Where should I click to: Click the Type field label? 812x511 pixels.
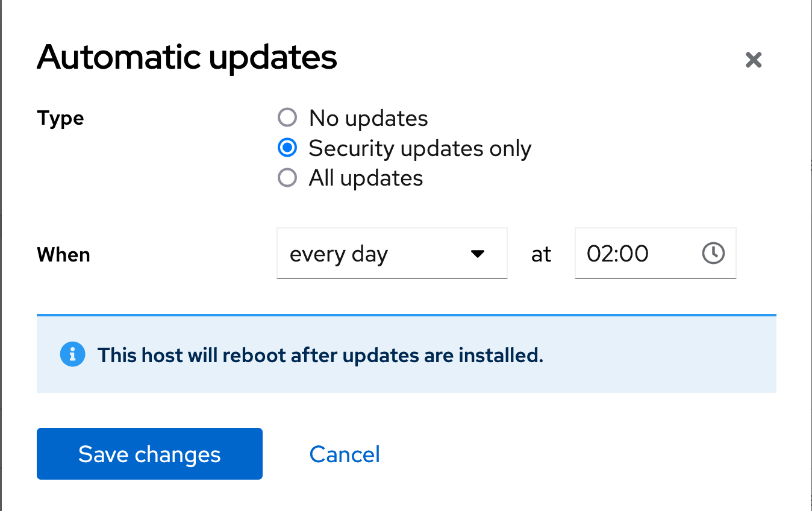tap(60, 118)
